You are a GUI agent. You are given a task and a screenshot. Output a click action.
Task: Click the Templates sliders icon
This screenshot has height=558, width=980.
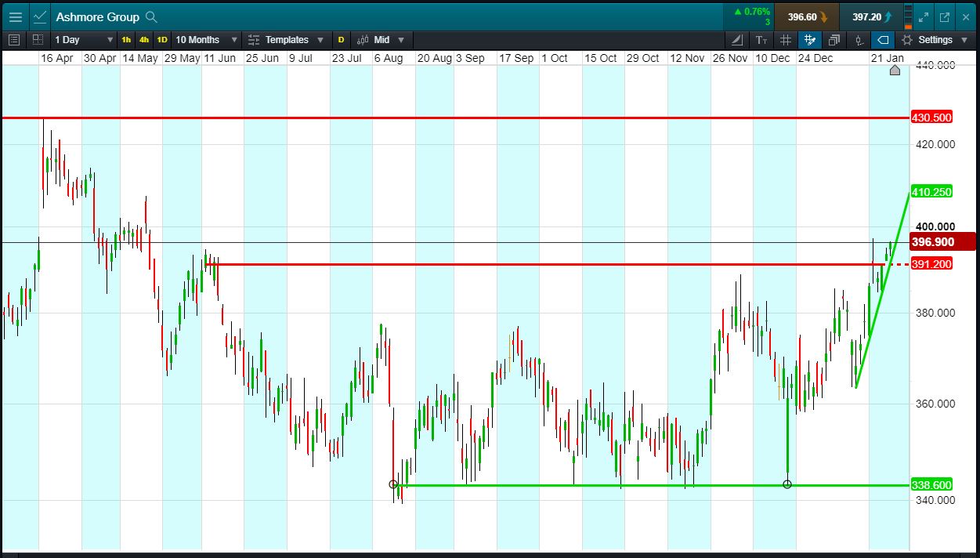(254, 39)
